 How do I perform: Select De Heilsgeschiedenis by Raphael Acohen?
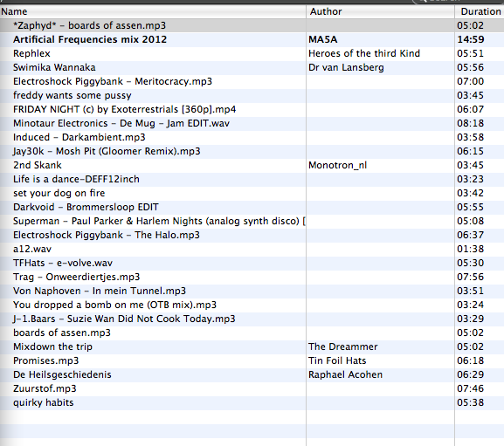pyautogui.click(x=252, y=374)
